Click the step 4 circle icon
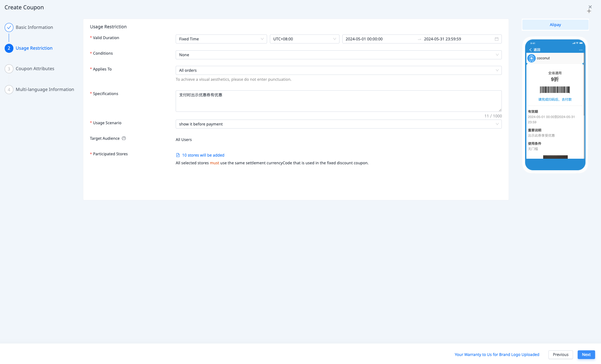The image size is (601, 364). [x=9, y=90]
